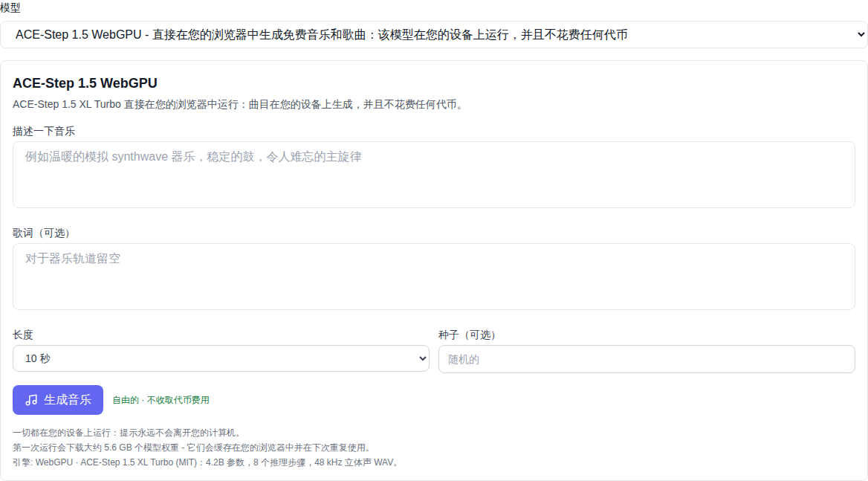Click the 描述一下音乐 label
The image size is (868, 481).
44,131
